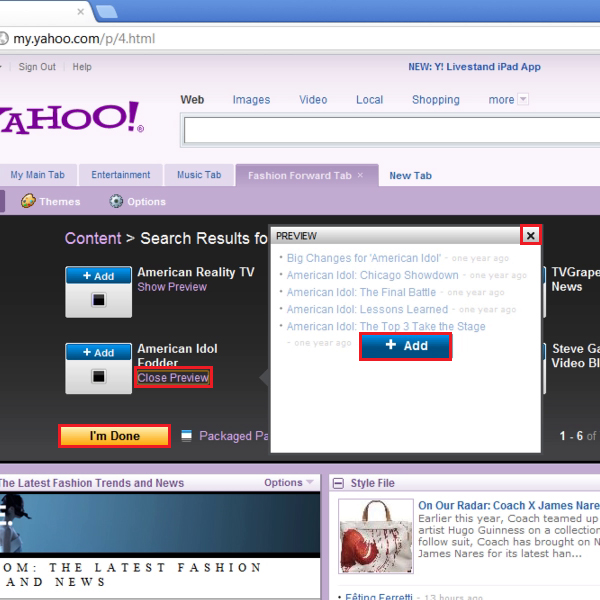Image resolution: width=600 pixels, height=600 pixels.
Task: Click the American Reality TV title
Action: 196,272
